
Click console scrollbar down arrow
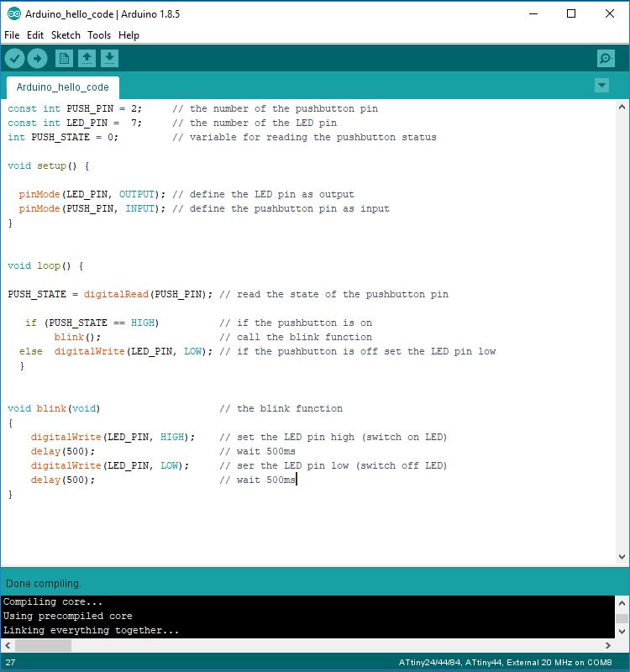click(622, 632)
